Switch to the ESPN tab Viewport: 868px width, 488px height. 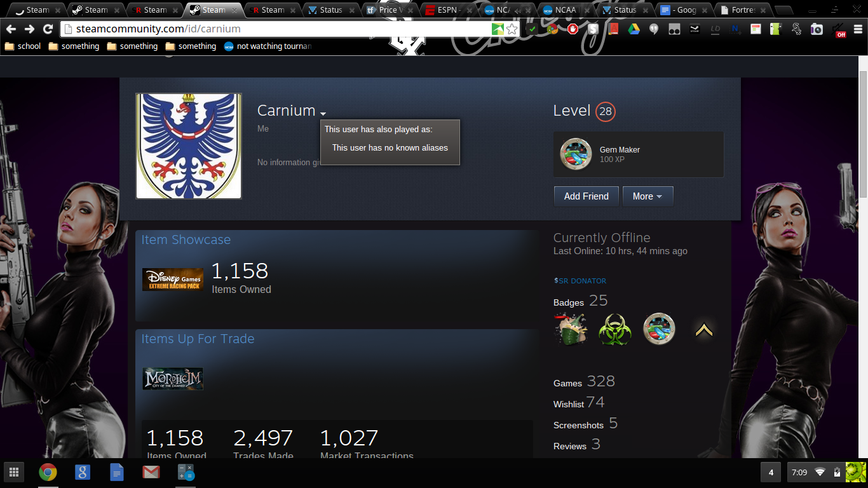[x=449, y=10]
